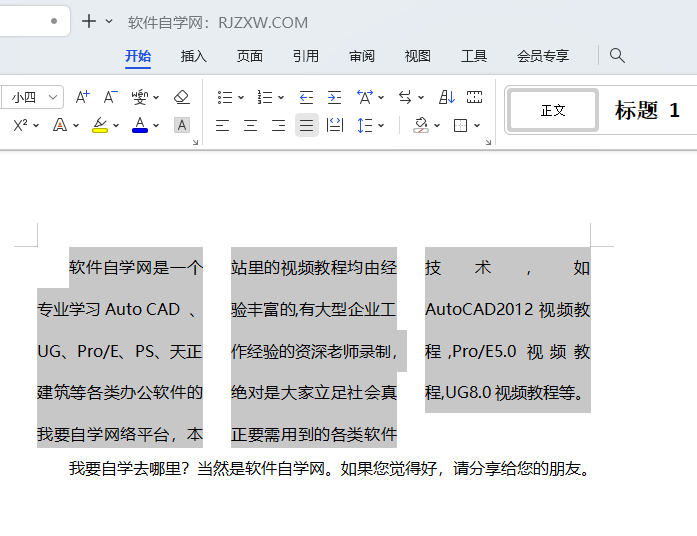Apply yellow highlight color

[x=100, y=125]
